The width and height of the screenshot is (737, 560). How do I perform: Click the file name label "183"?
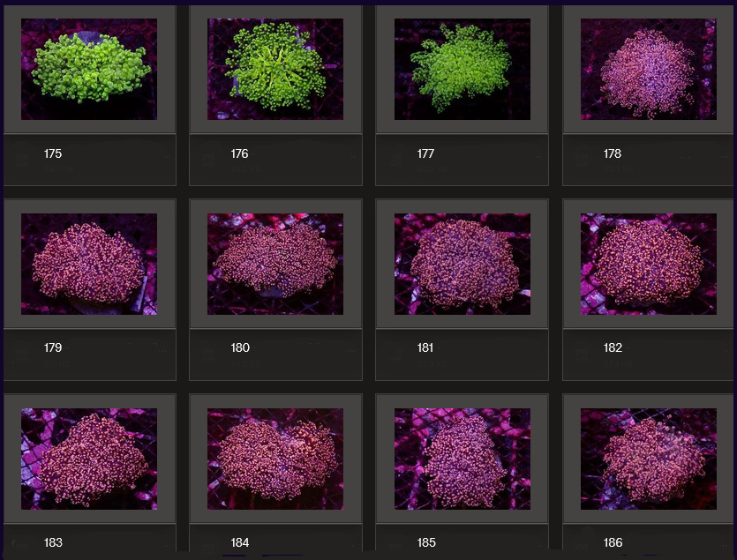53,542
